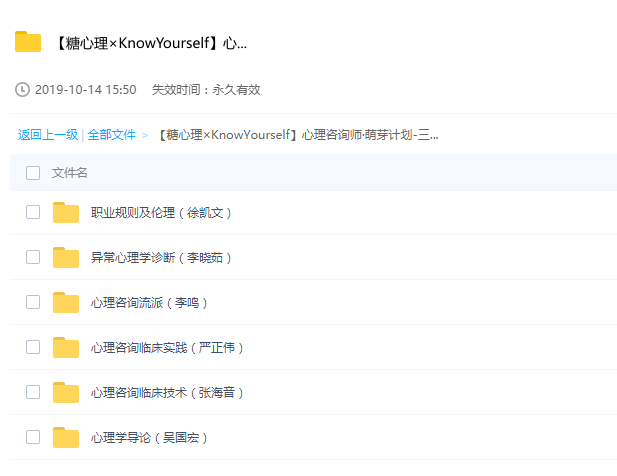The width and height of the screenshot is (617, 476).
Task: Open folder icon for 职业规则及伦理（徐凯文）
Action: [x=66, y=212]
